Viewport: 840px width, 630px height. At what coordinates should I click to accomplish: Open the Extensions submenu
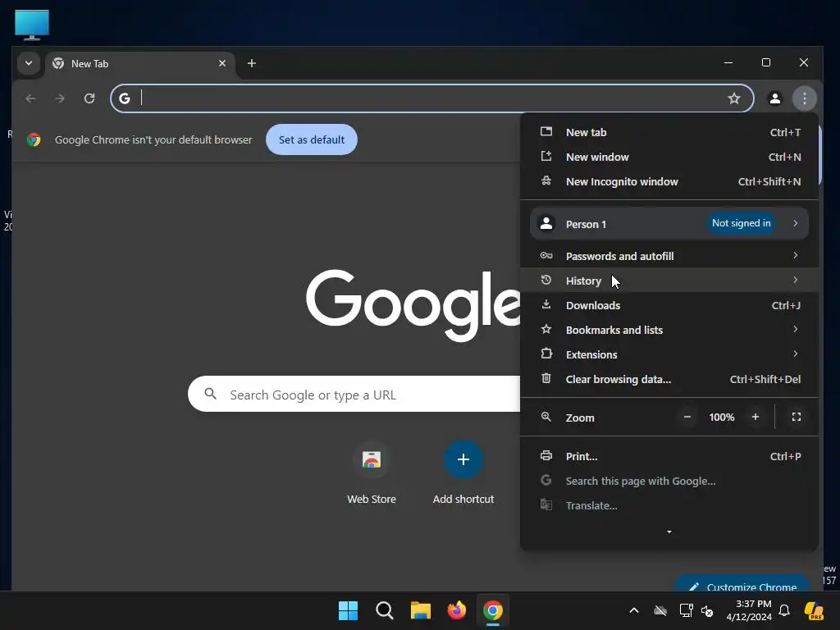(x=669, y=354)
